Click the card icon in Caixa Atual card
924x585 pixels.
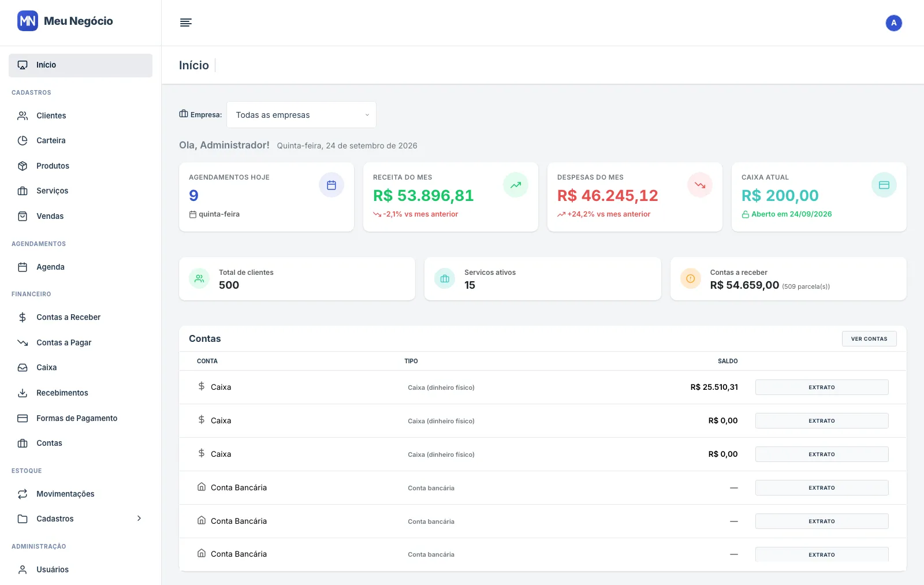pos(884,185)
